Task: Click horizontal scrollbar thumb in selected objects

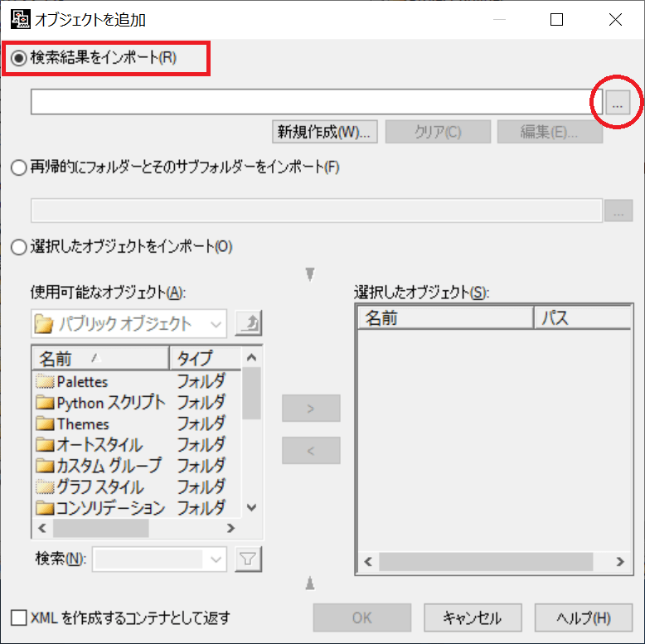Action: (486, 562)
